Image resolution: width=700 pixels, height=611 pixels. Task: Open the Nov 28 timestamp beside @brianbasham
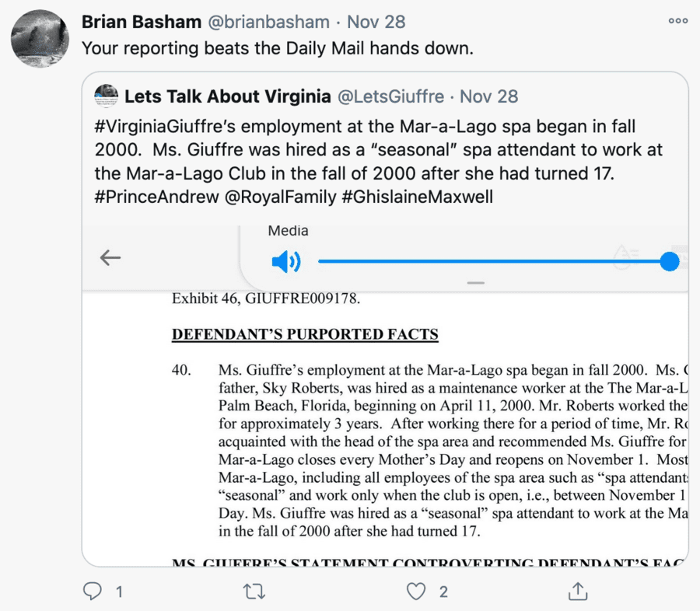tap(376, 22)
